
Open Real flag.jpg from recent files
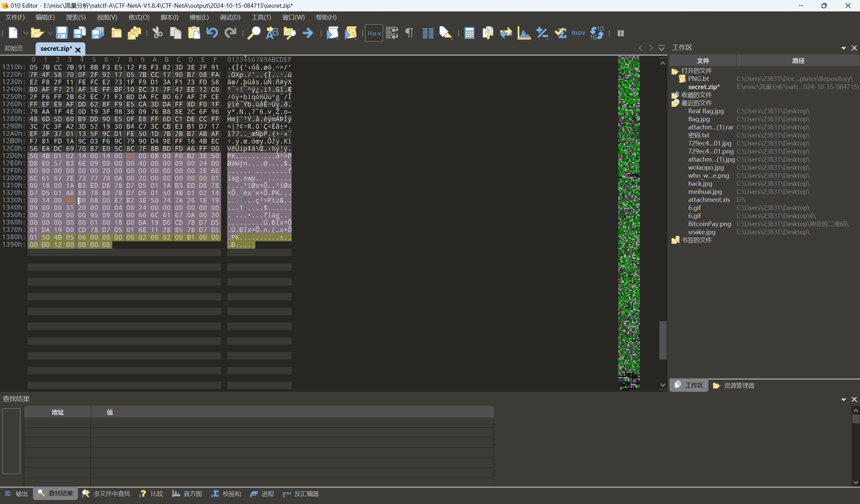[706, 111]
